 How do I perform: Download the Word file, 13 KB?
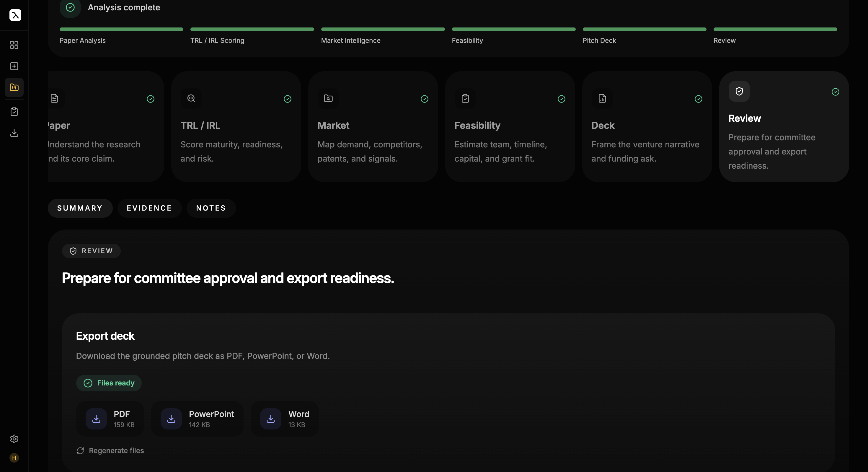click(285, 419)
